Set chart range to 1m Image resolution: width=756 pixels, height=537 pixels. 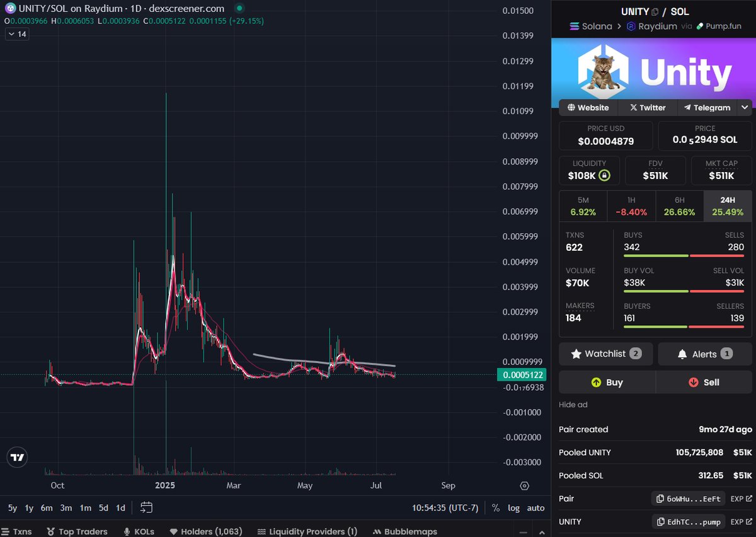(85, 508)
